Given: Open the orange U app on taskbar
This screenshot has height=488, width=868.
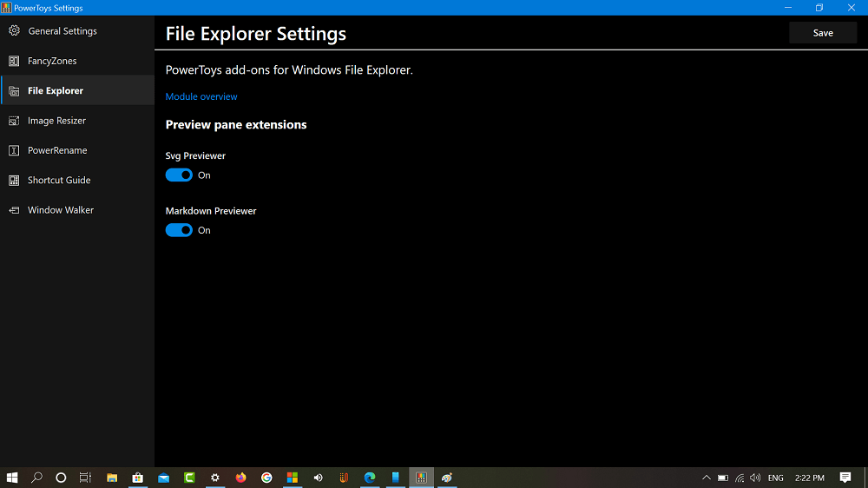Looking at the screenshot, I should pos(344,478).
